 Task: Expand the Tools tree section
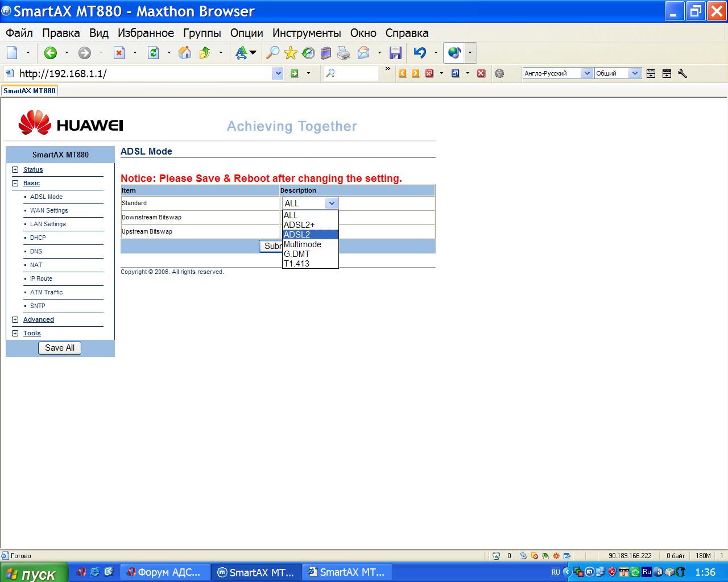tap(15, 333)
